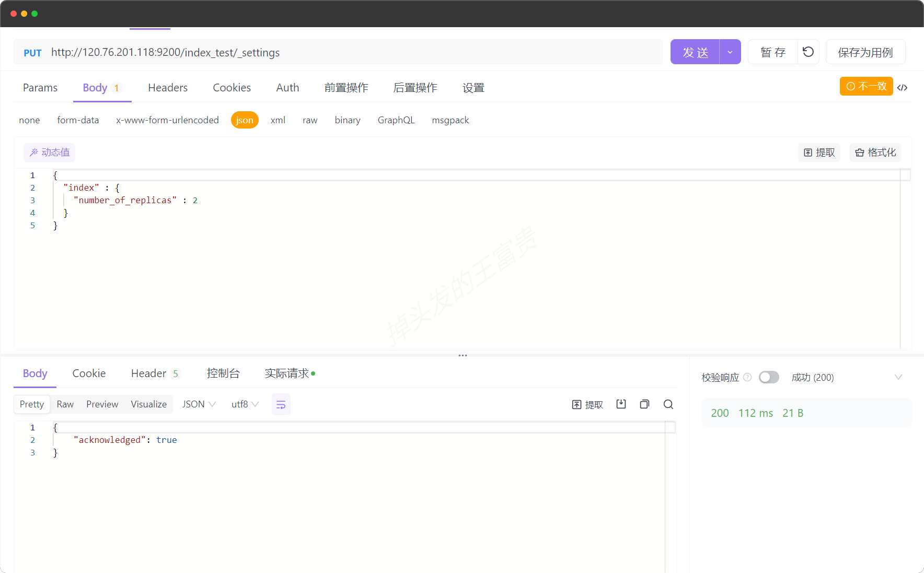924x573 pixels.
Task: Select the msgpack body type
Action: 451,120
